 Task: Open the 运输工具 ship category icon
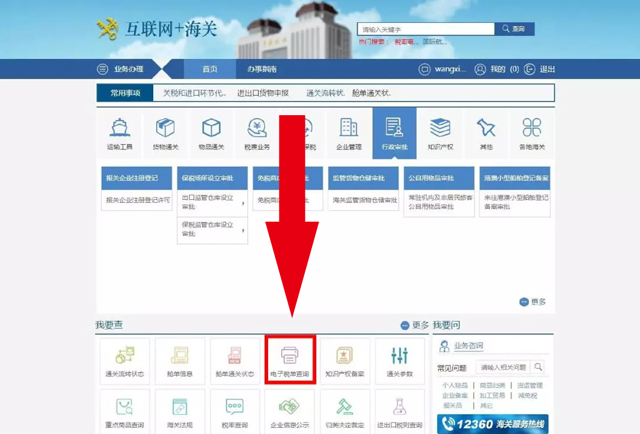click(x=120, y=133)
